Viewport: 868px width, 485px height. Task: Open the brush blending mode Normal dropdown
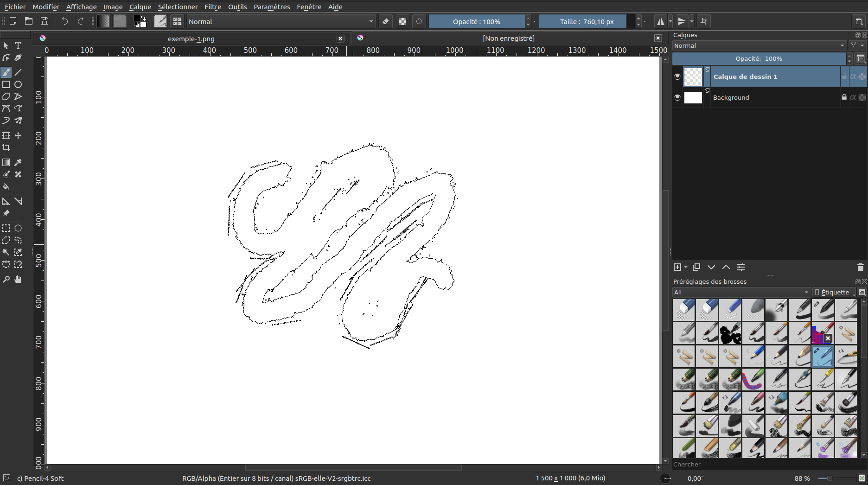(281, 21)
